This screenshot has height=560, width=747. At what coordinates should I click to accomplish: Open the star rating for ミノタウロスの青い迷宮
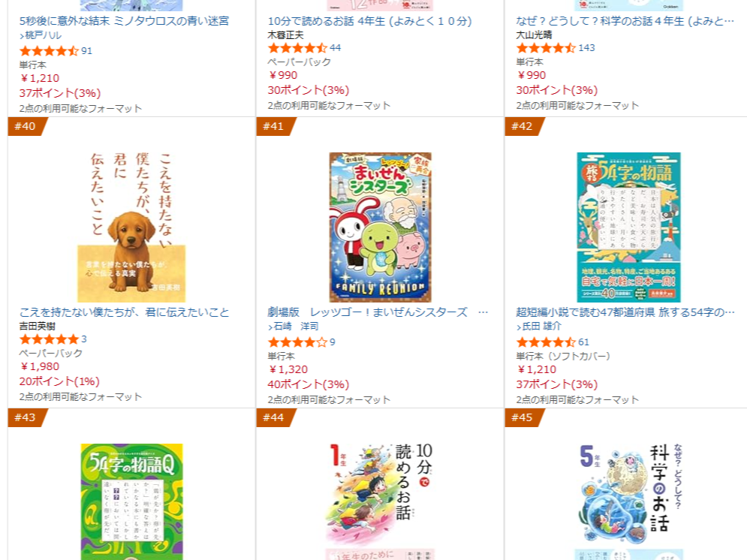pyautogui.click(x=49, y=51)
